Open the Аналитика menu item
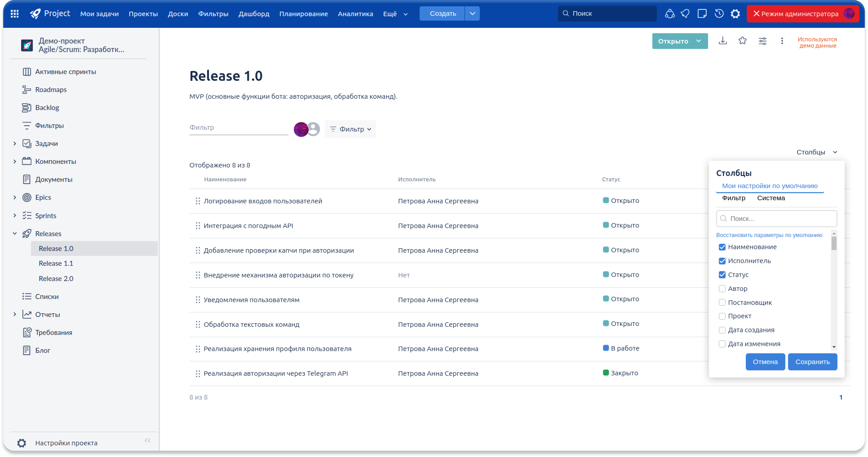The width and height of the screenshot is (868, 457). click(355, 14)
